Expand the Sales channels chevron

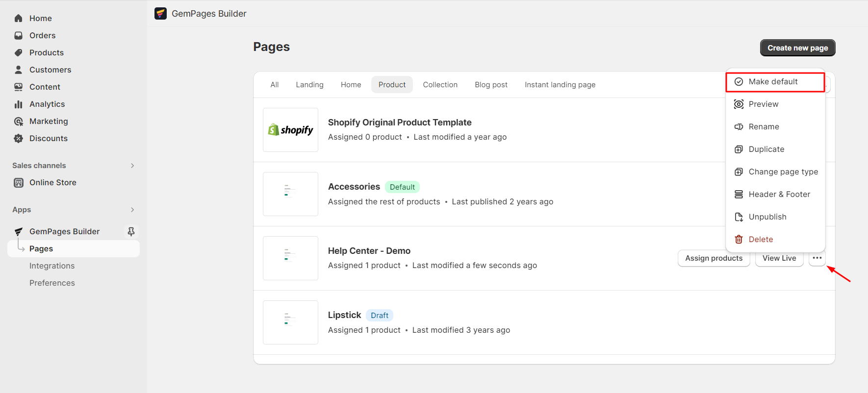pos(132,166)
